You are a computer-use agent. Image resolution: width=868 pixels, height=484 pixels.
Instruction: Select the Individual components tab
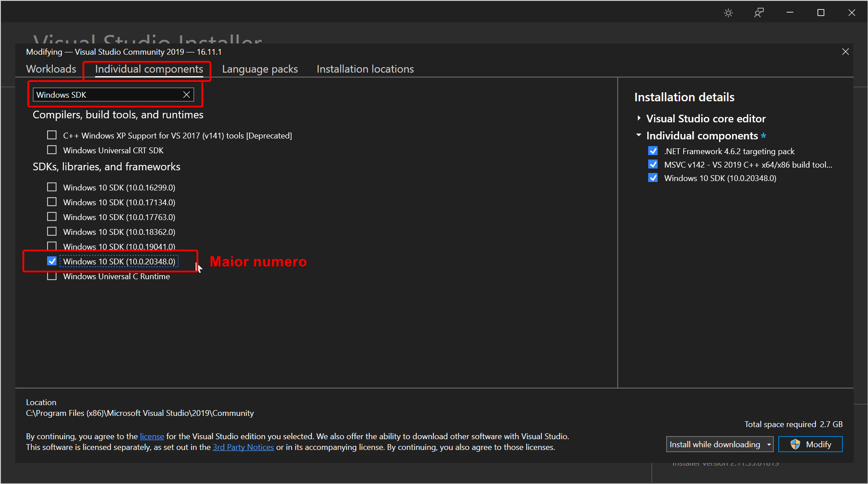(x=149, y=69)
